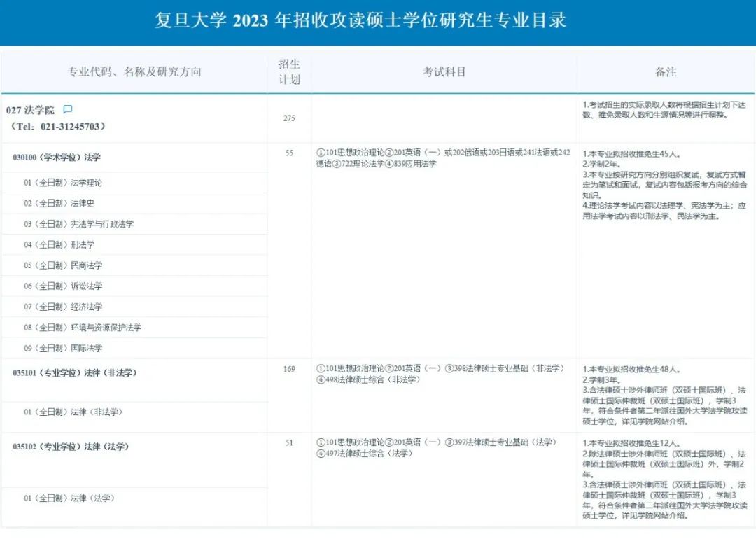Screen dimensions: 756x544
Task: Pick the 07 经济法学 research direction
Action: (63, 307)
